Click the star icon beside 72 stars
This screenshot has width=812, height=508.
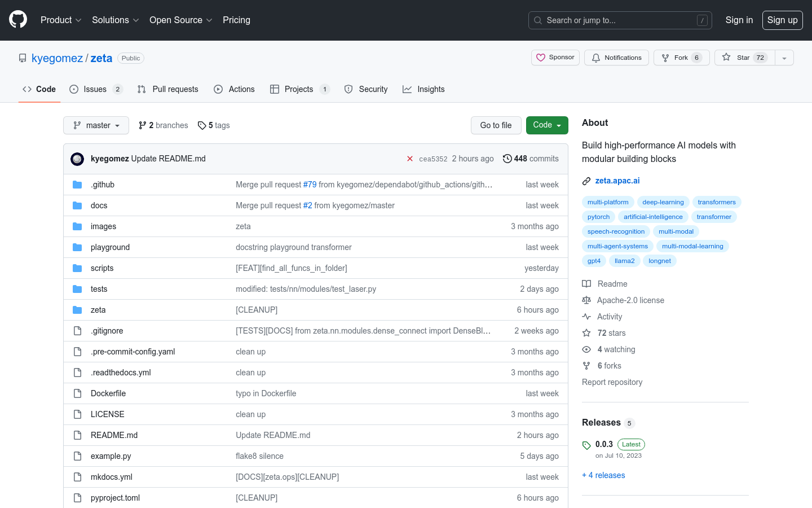point(586,333)
